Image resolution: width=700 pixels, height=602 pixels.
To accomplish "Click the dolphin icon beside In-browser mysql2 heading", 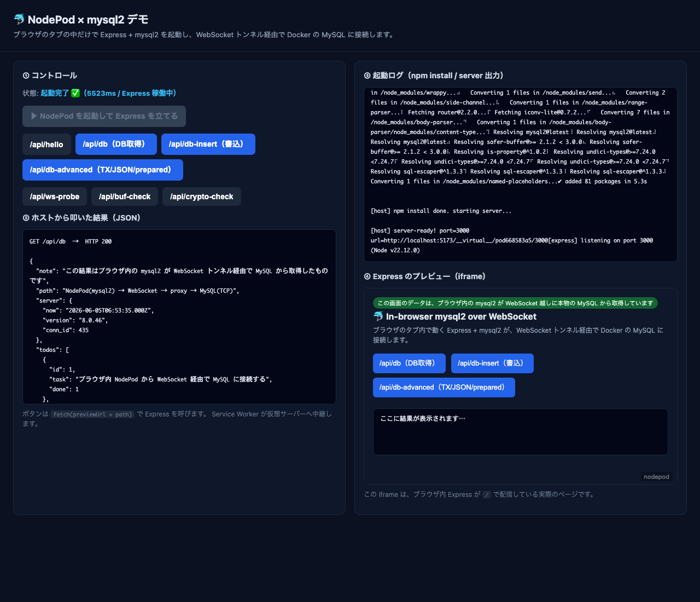I will click(x=378, y=316).
